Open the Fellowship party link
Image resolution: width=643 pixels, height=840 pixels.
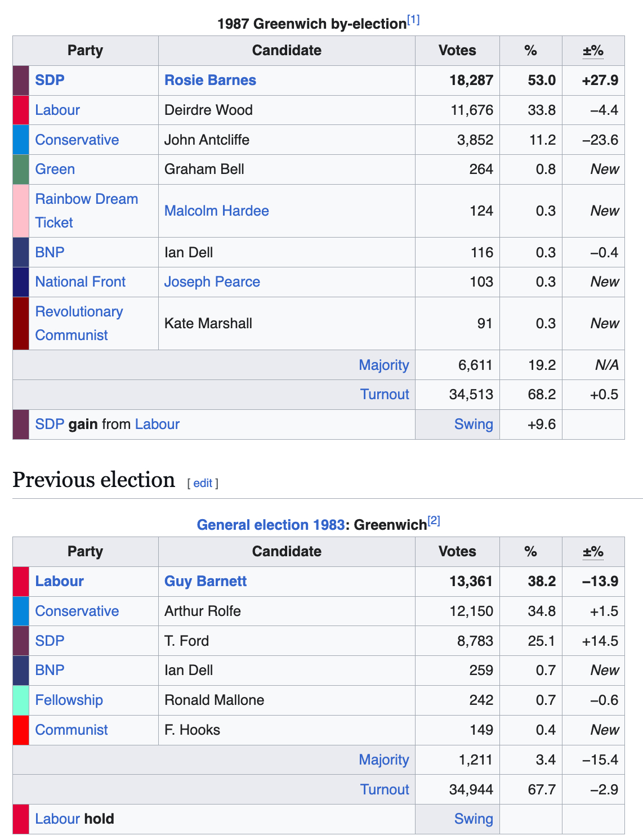69,700
